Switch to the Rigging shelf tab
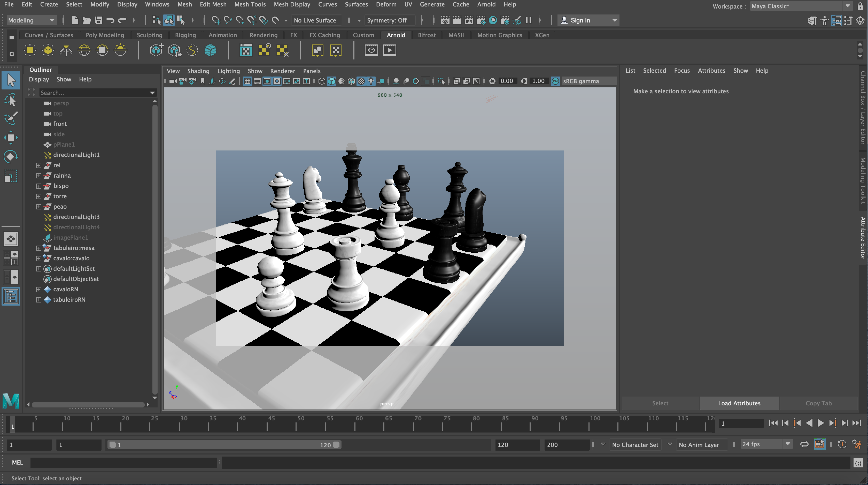 coord(185,35)
